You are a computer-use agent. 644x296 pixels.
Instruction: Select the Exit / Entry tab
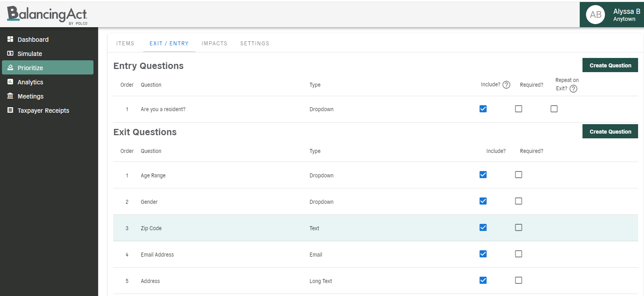point(169,43)
